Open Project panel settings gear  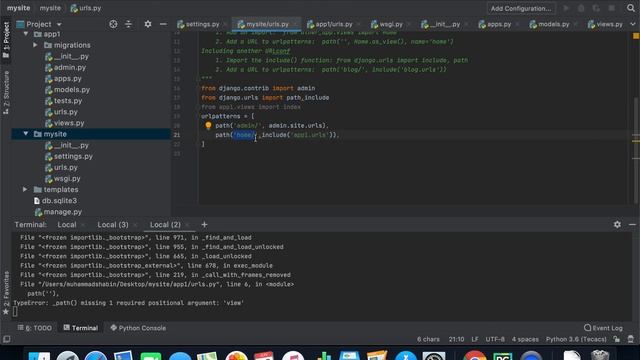(x=148, y=24)
